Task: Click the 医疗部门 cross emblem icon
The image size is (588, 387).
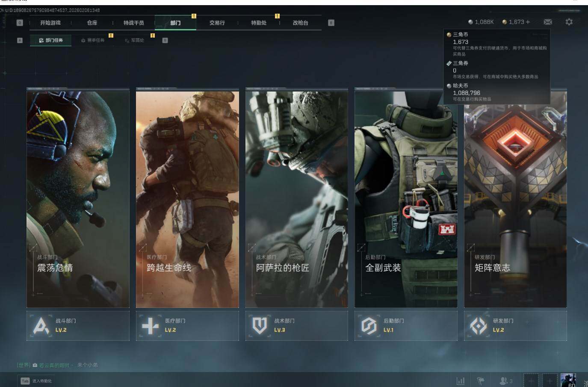Action: 150,326
